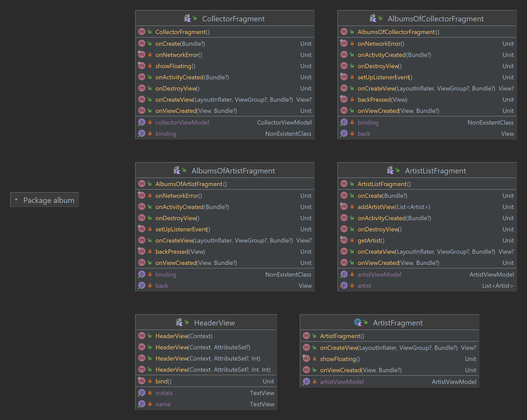527x420 pixels.
Task: Select the ArtistFragment class title
Action: pyautogui.click(x=398, y=323)
